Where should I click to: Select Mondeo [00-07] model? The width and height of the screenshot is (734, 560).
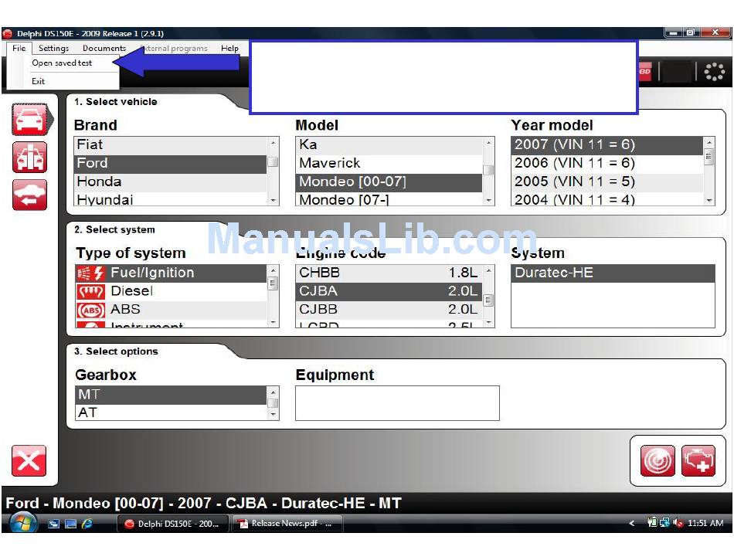[x=389, y=182]
